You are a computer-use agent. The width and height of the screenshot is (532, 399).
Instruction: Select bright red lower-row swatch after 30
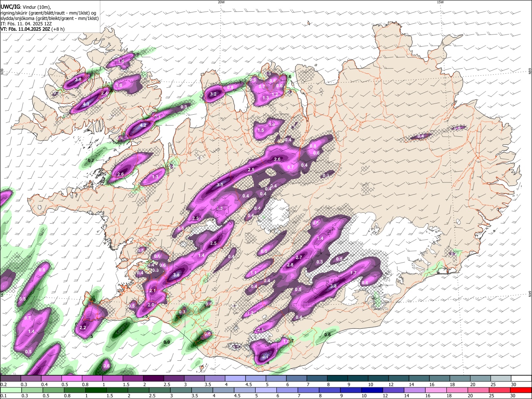(x=521, y=390)
